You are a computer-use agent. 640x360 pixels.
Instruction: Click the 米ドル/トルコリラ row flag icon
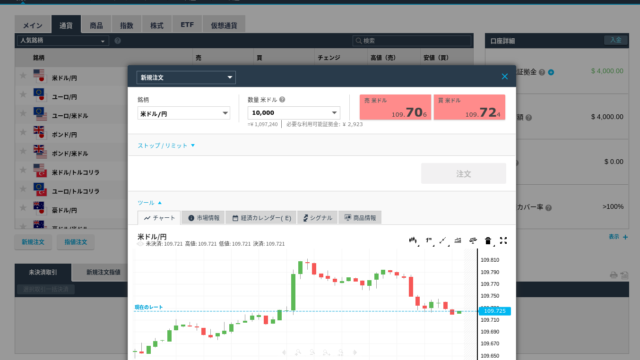pos(40,170)
